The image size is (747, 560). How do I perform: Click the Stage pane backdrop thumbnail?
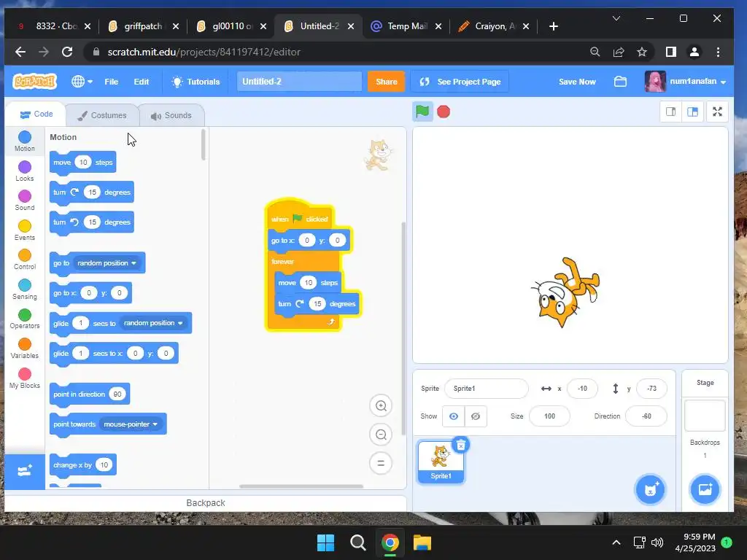pyautogui.click(x=705, y=415)
